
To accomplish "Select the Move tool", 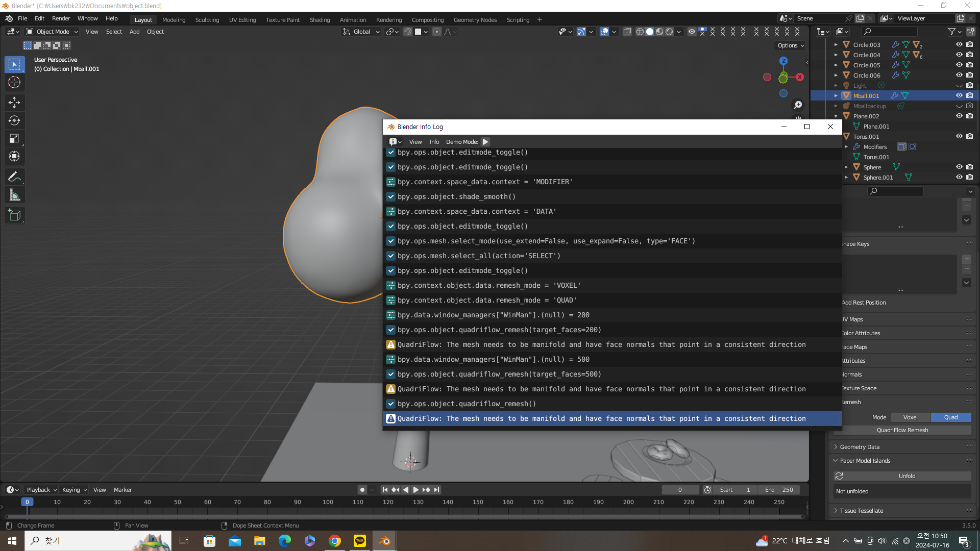I will coord(14,103).
